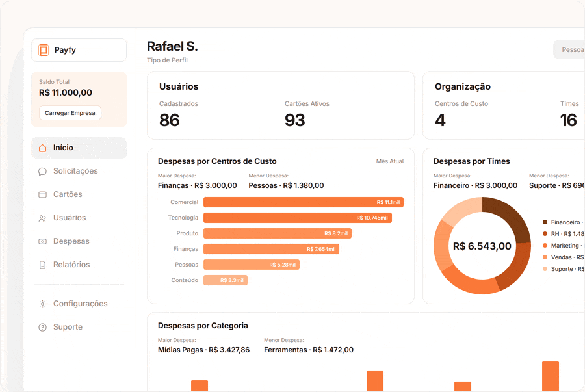Click the Organização card heading

point(463,86)
